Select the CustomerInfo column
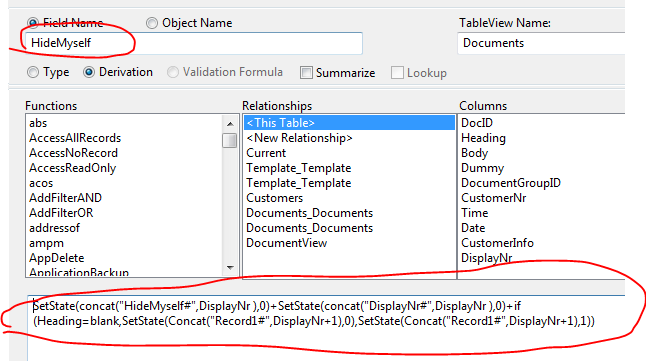 point(497,243)
